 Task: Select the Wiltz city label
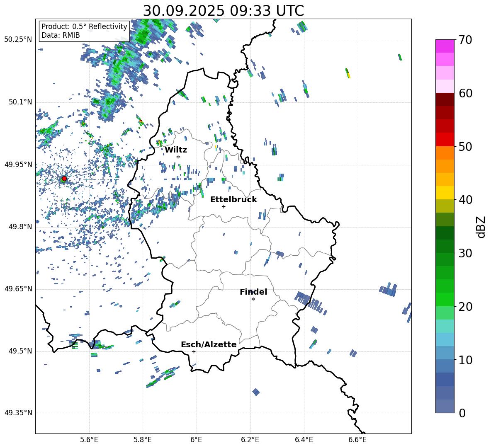click(x=176, y=150)
